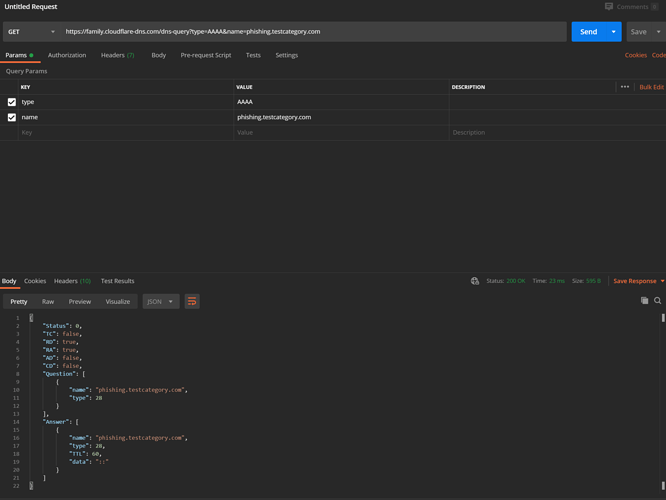Image resolution: width=666 pixels, height=500 pixels.
Task: Click the empty Description placeholder cell
Action: (x=557, y=133)
